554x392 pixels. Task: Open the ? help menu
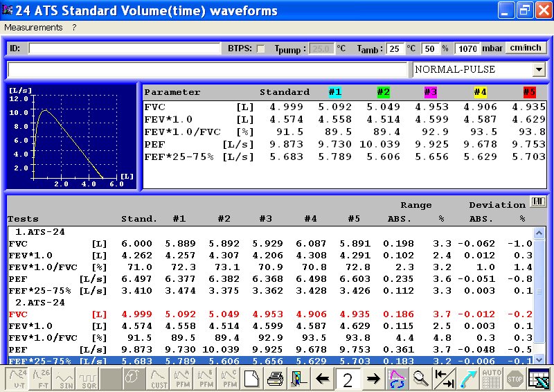(x=74, y=28)
